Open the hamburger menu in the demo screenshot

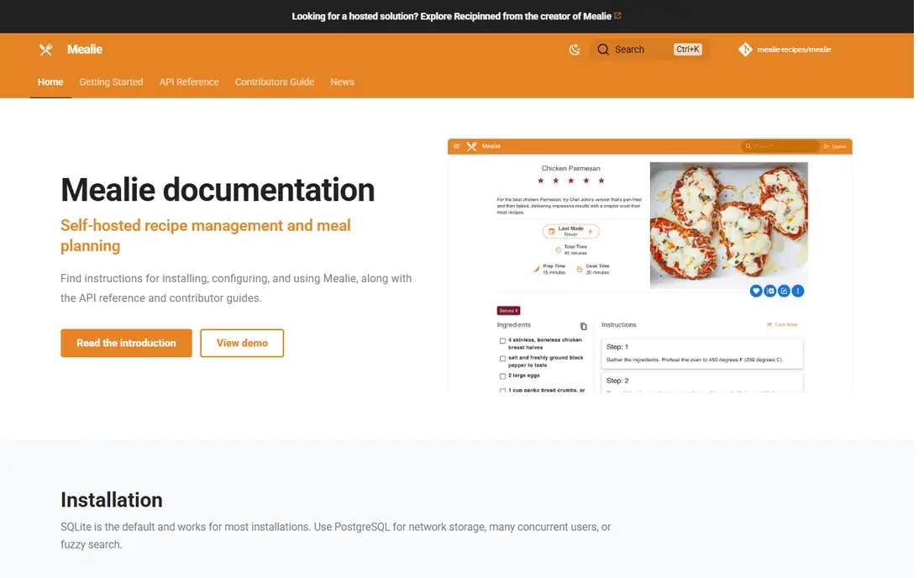click(x=457, y=146)
